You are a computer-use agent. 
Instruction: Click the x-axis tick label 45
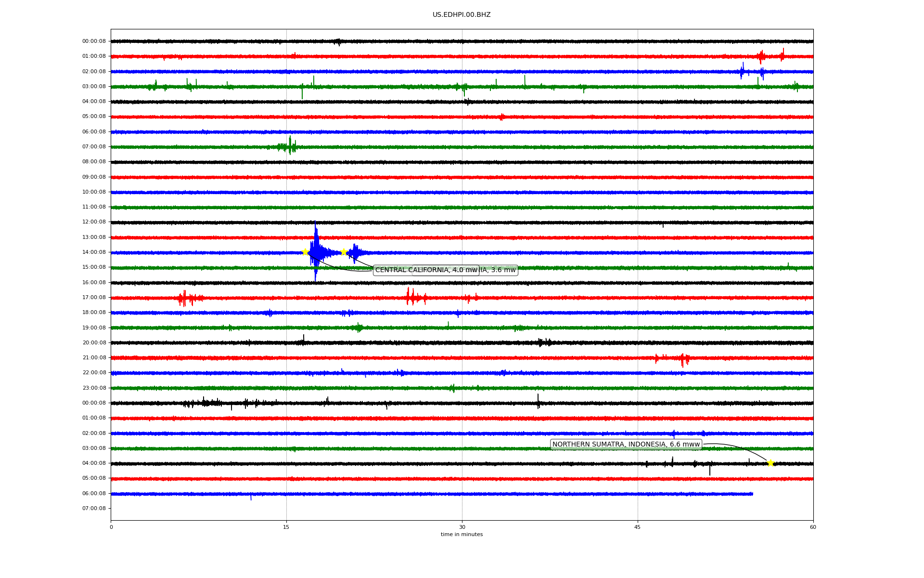coord(638,527)
